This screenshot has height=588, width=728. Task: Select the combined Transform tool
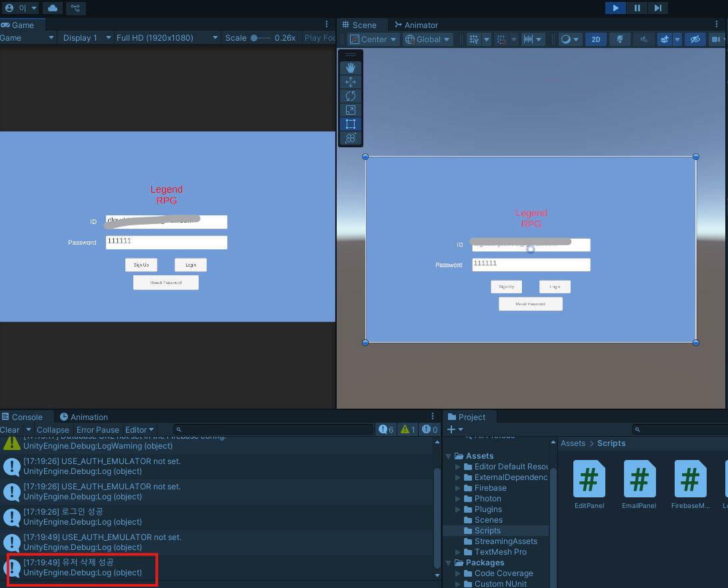tap(351, 137)
